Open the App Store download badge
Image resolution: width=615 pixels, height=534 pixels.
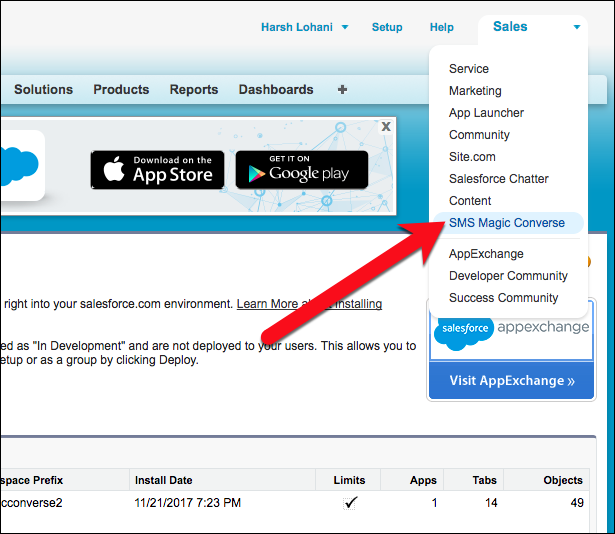[x=157, y=170]
